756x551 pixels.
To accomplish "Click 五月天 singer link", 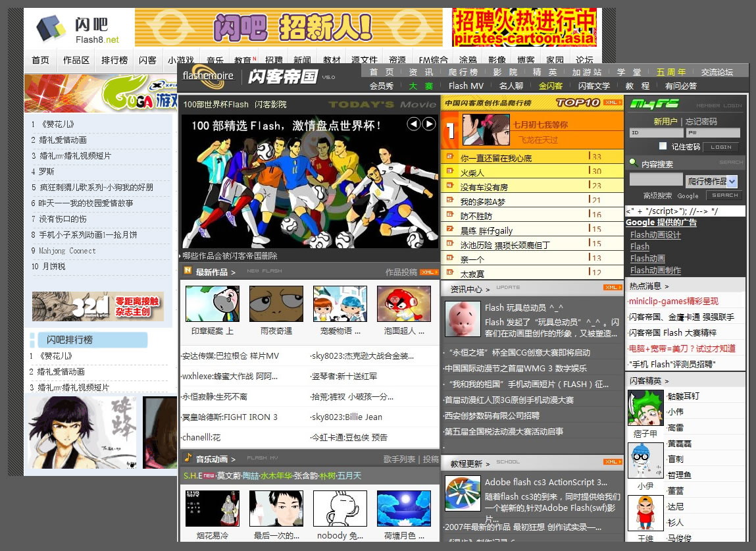I will coord(349,476).
